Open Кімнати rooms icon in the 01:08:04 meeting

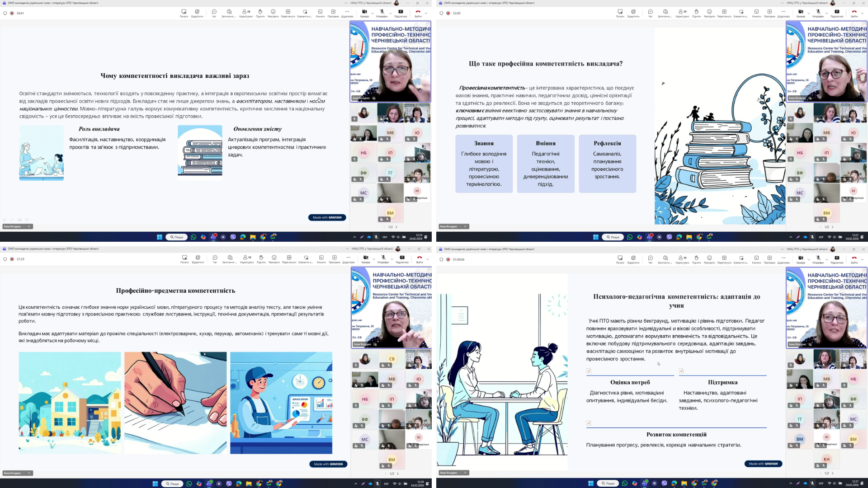click(x=756, y=258)
